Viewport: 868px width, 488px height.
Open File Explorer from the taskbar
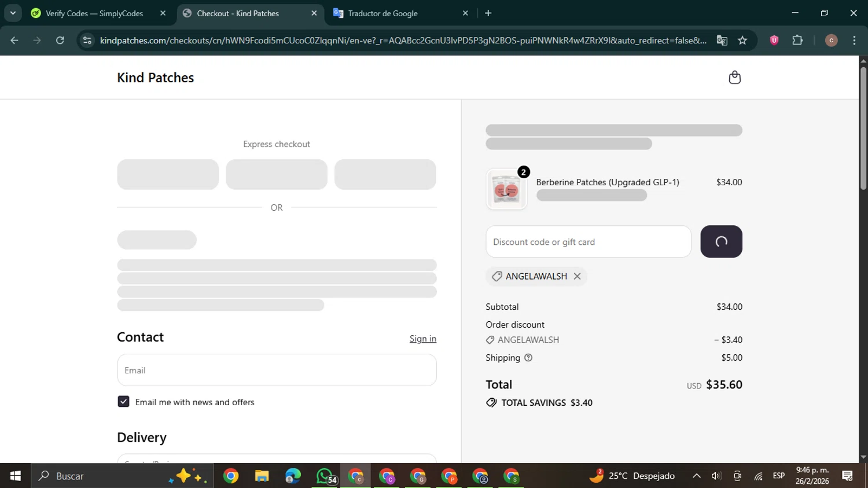tap(262, 476)
